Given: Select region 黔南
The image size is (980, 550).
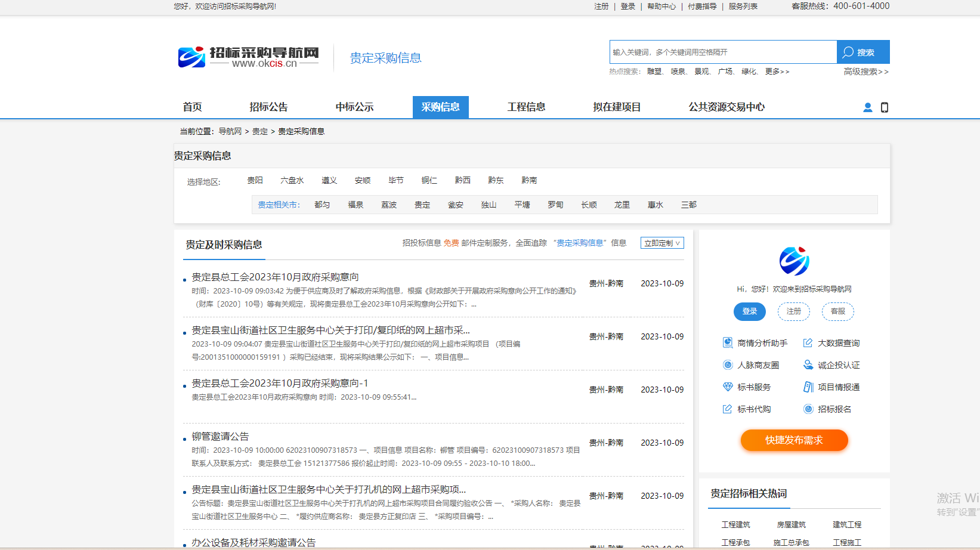Looking at the screenshot, I should pos(529,180).
